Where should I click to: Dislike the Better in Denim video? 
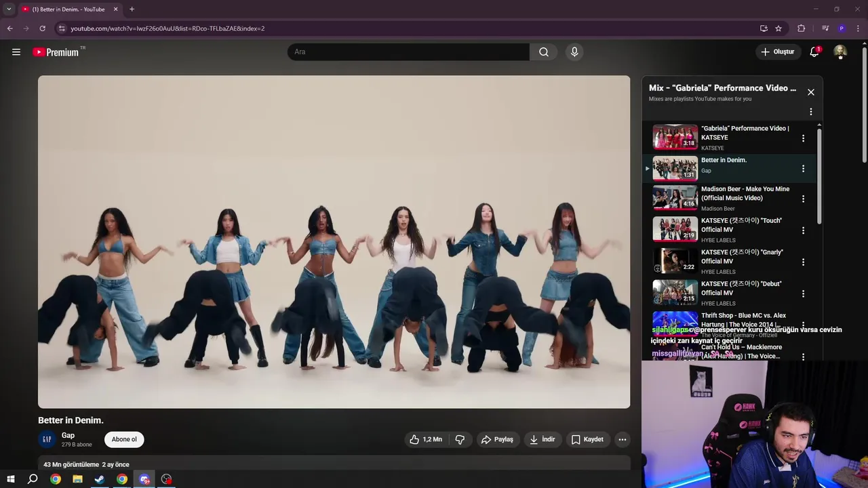click(x=460, y=440)
